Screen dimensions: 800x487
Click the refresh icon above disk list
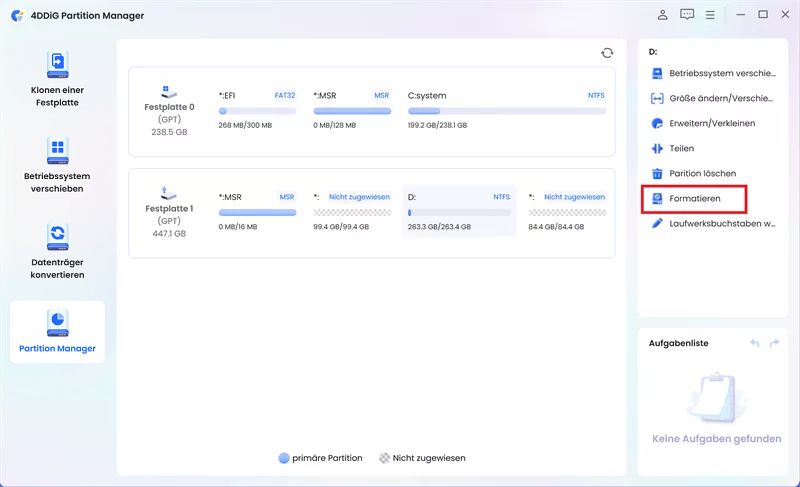(607, 53)
